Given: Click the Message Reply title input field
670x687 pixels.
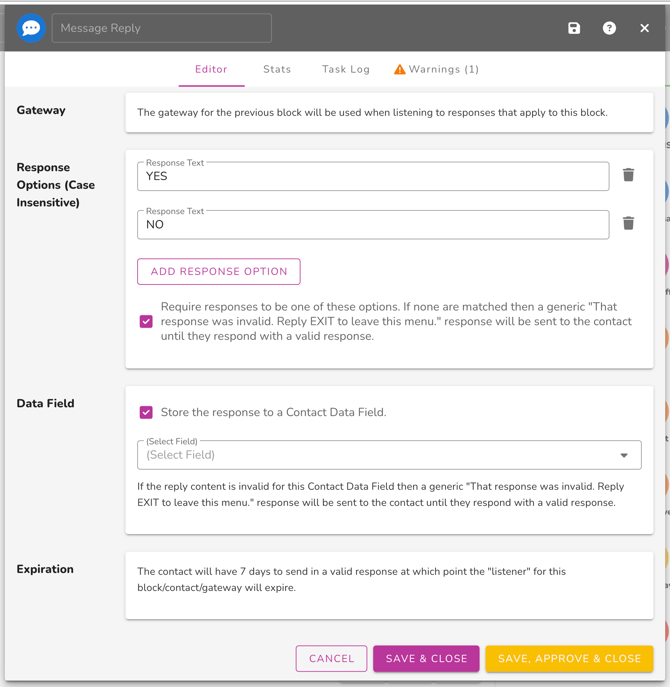Looking at the screenshot, I should pyautogui.click(x=162, y=28).
